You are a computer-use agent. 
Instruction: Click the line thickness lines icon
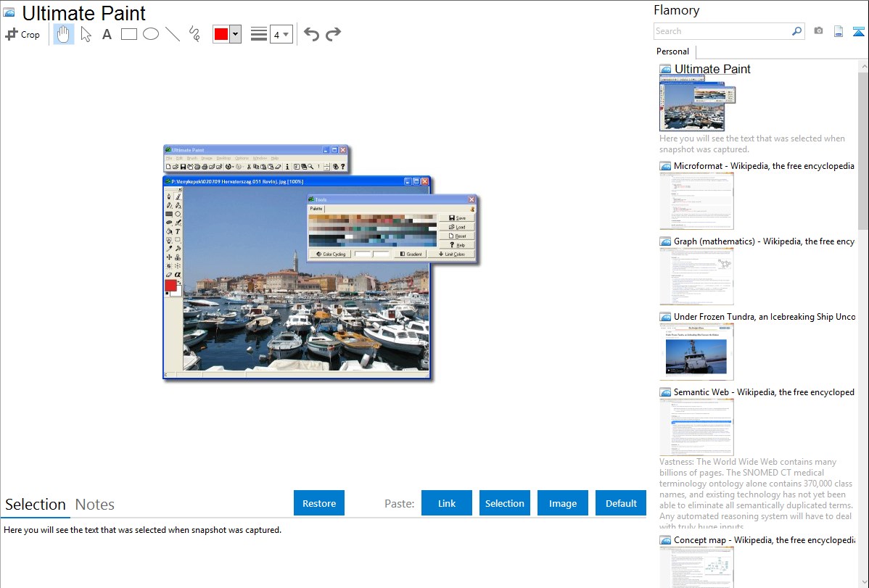[259, 34]
